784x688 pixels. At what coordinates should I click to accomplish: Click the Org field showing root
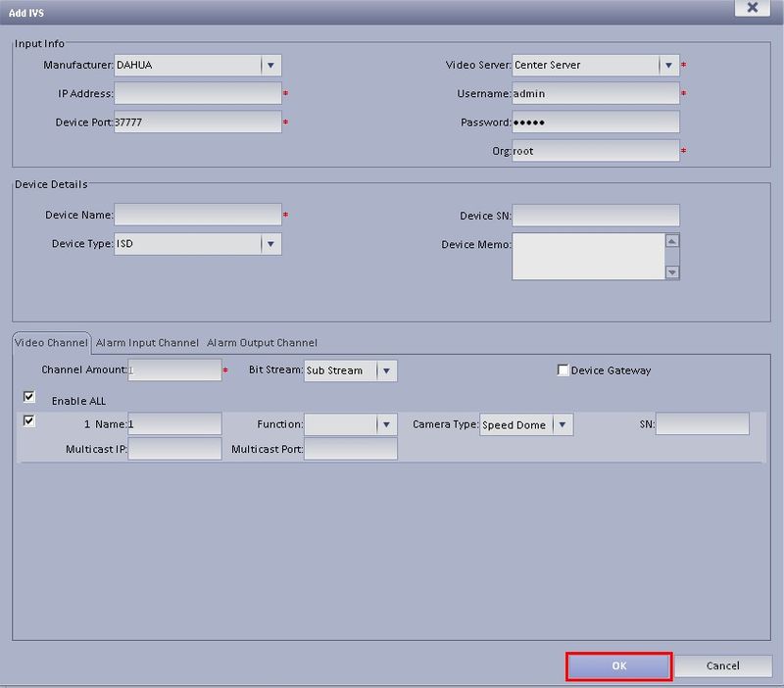[x=596, y=151]
